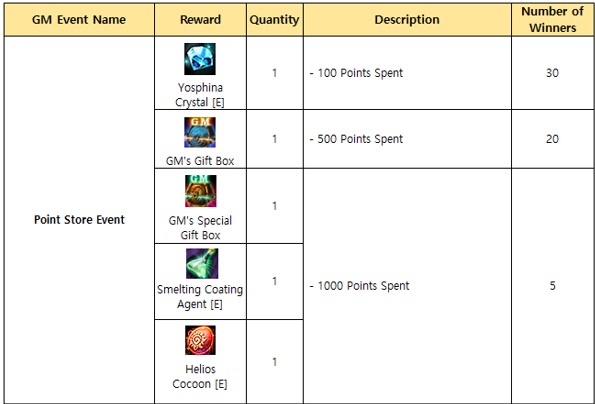Viewport: 595px width, 404px height.
Task: Select the Smelting Coating Agent icon
Action: (202, 264)
